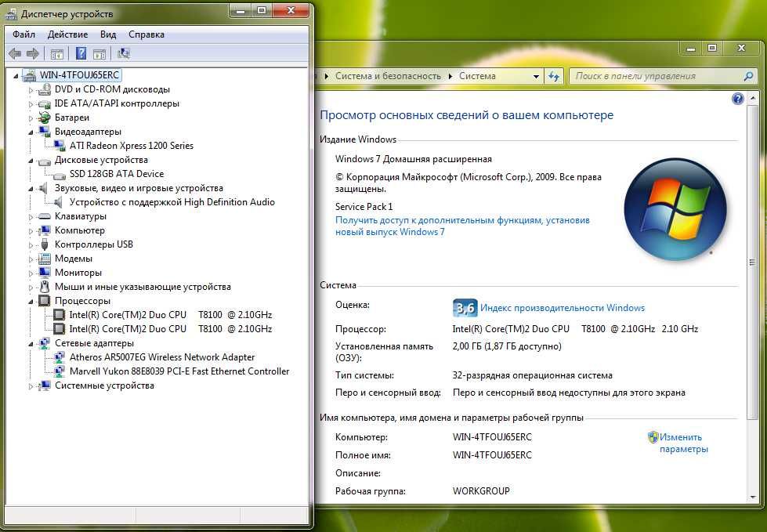
Task: Collapse the WIN-4TFOUJ65ERC root node
Action: [16, 76]
